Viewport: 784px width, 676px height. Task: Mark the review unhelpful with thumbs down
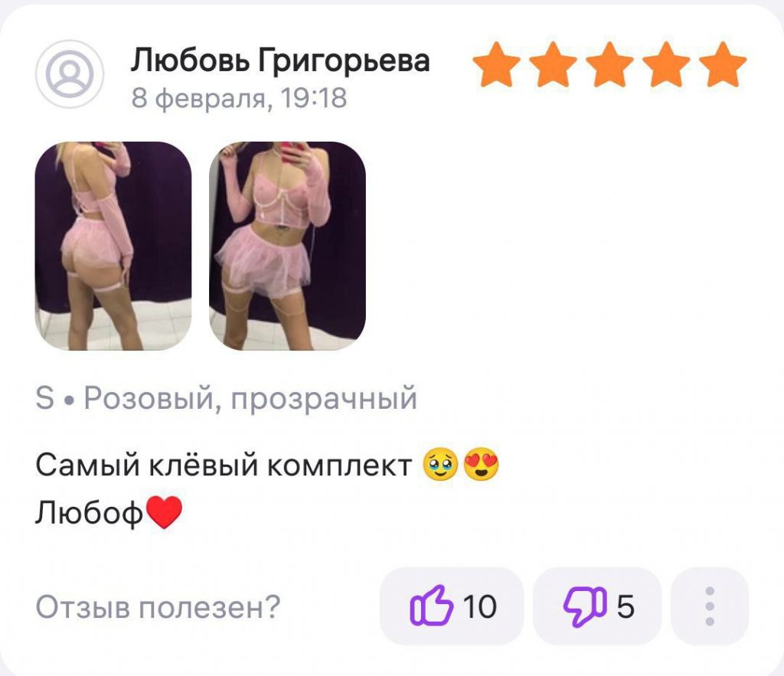(x=597, y=606)
